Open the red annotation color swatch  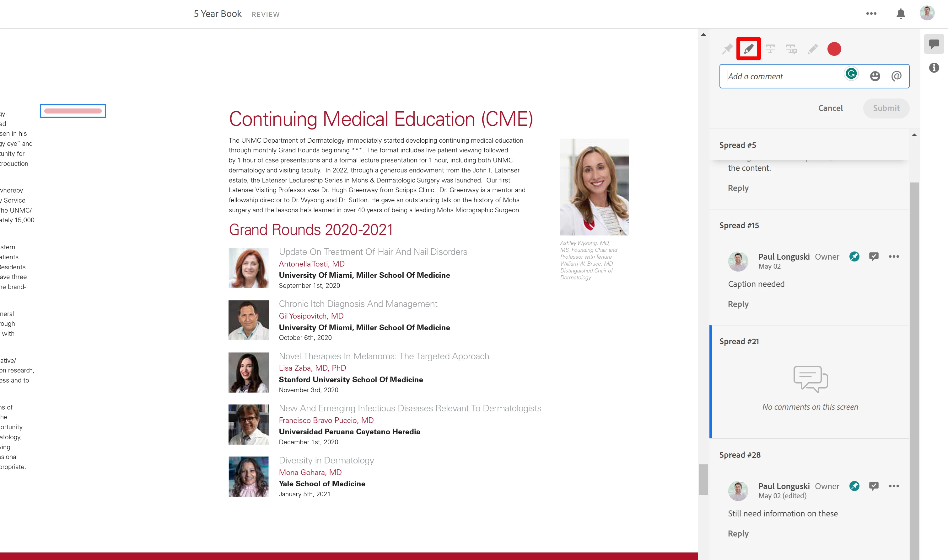pos(834,49)
